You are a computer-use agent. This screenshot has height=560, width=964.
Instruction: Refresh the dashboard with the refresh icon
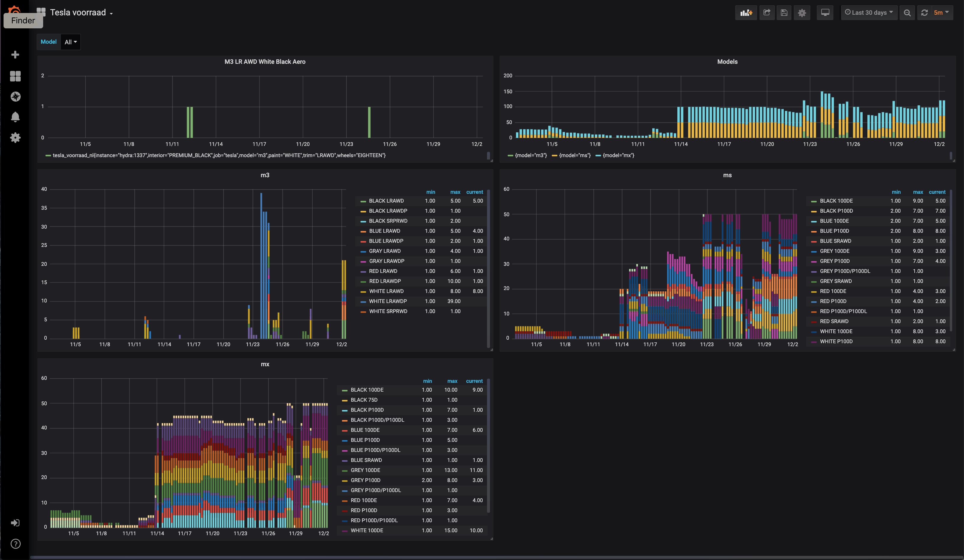point(924,13)
